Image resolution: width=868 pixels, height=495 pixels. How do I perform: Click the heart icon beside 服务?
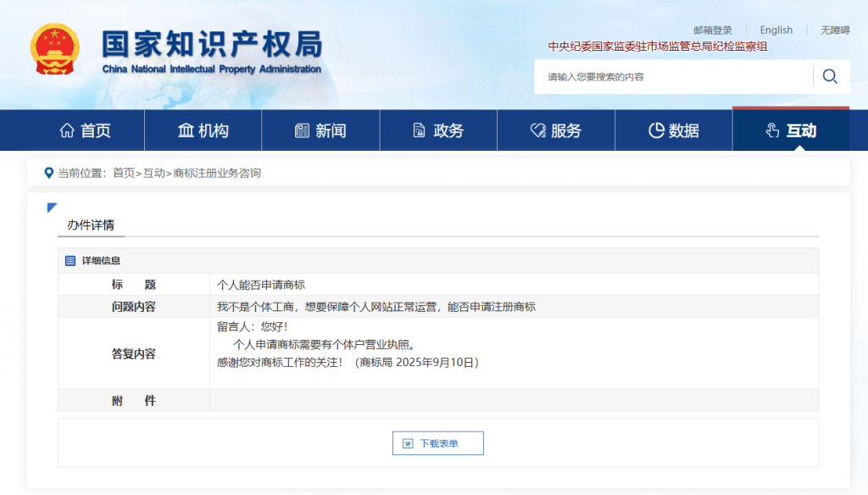(x=537, y=131)
